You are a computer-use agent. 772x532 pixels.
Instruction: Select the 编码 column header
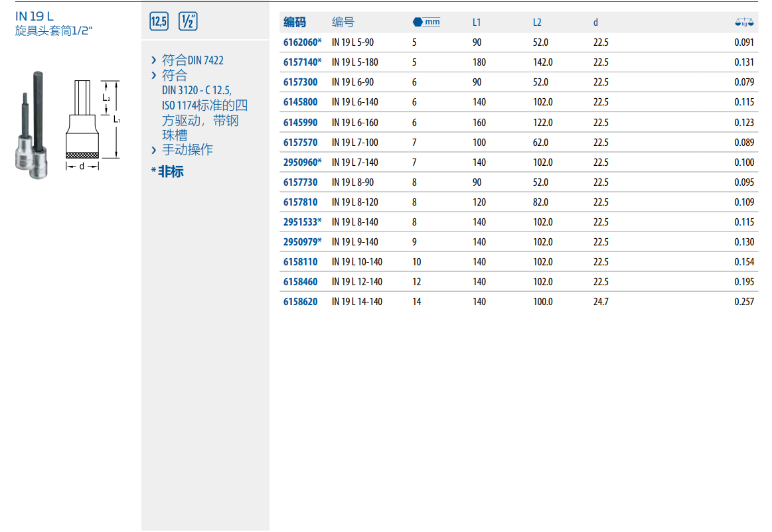click(x=295, y=23)
